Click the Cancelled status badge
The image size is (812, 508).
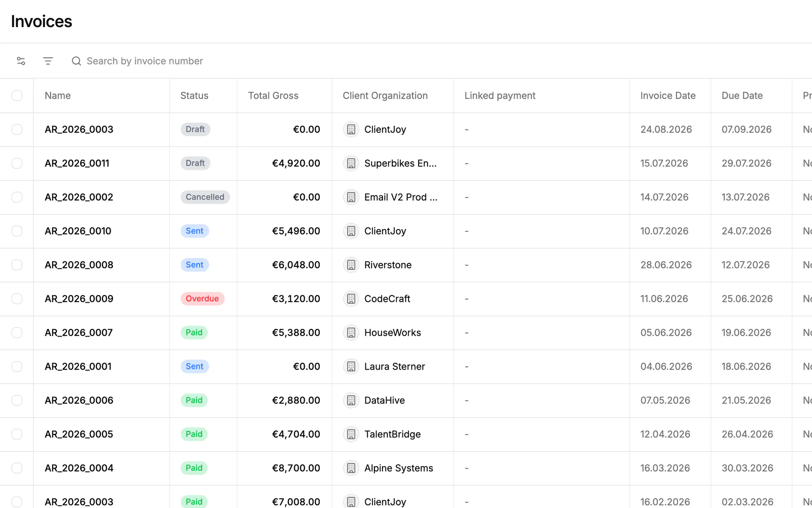click(205, 197)
